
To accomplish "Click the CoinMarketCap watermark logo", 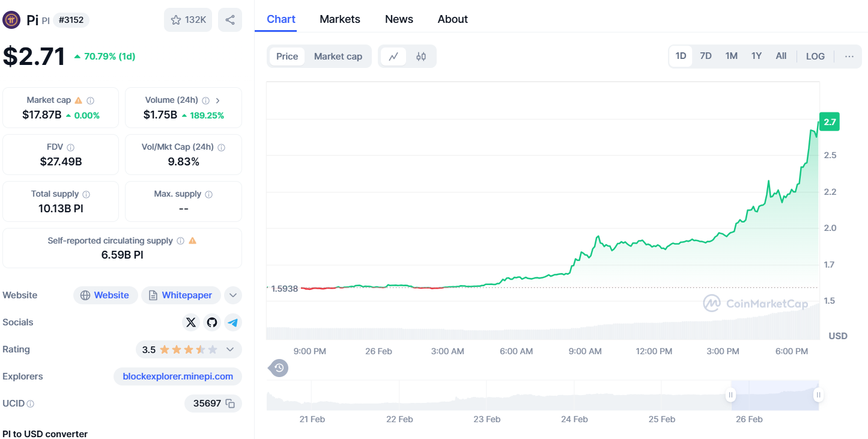I will click(x=756, y=304).
